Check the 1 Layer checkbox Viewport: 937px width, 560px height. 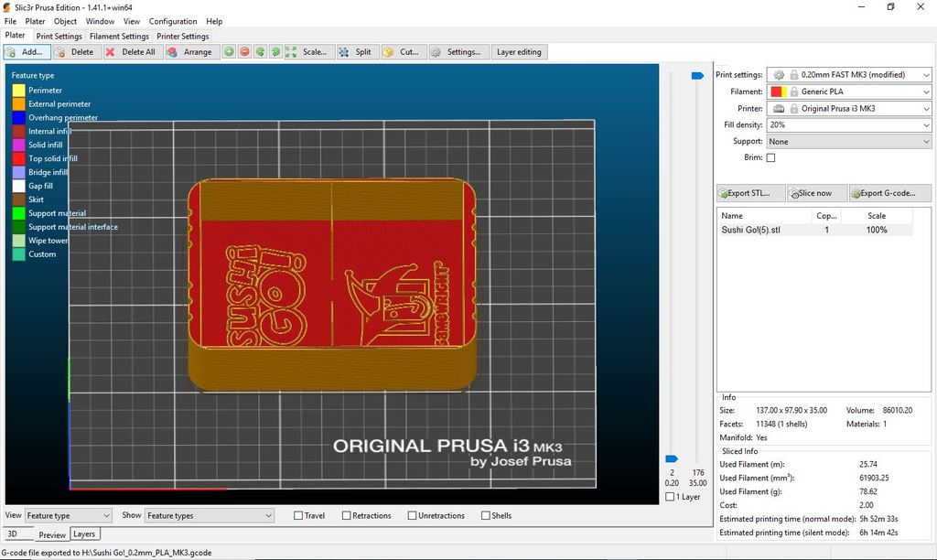coord(671,497)
